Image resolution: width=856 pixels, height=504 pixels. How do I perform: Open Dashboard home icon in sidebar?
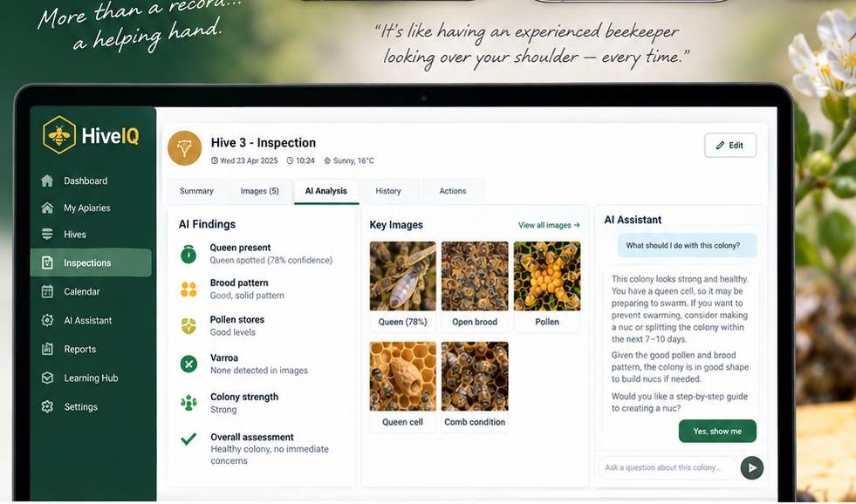(x=47, y=180)
